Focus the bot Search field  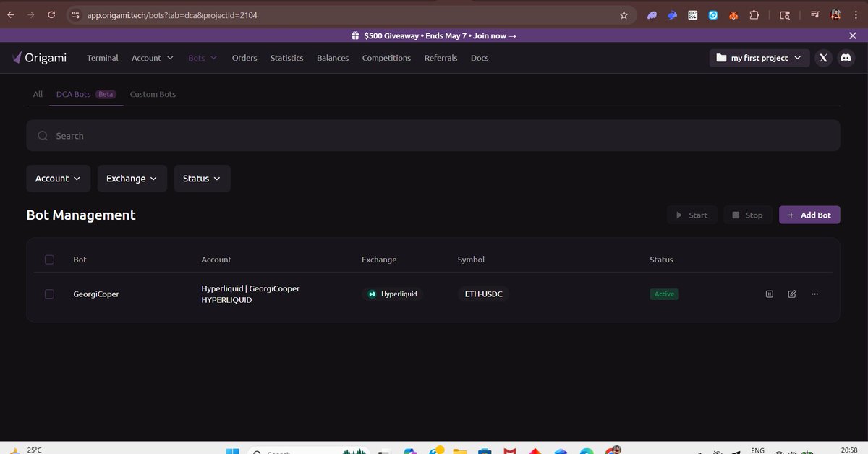point(433,136)
